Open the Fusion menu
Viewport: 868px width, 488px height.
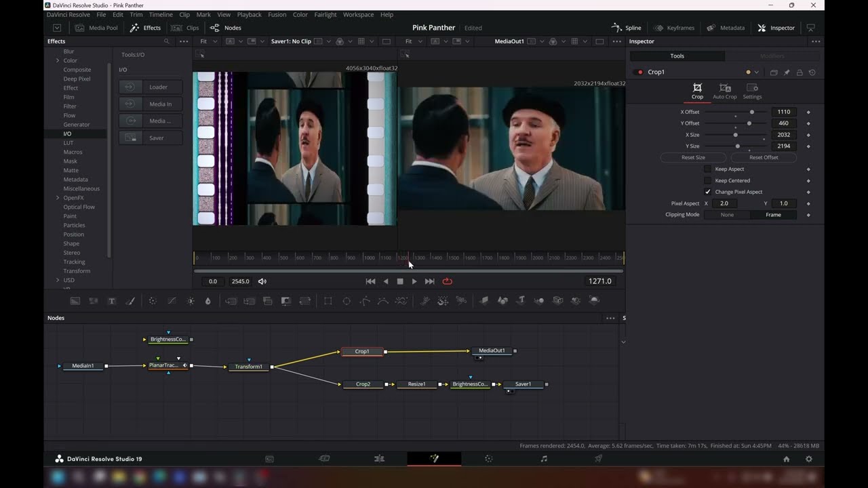[277, 14]
